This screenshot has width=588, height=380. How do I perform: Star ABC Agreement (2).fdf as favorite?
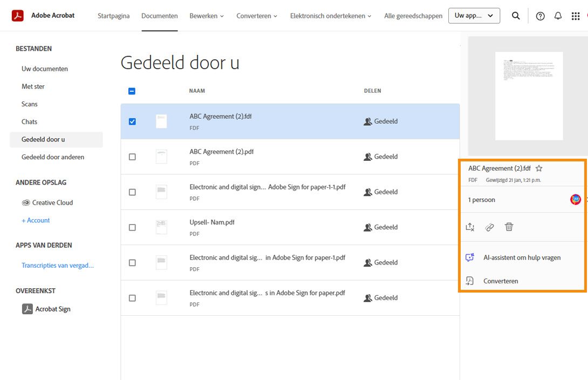pyautogui.click(x=538, y=168)
